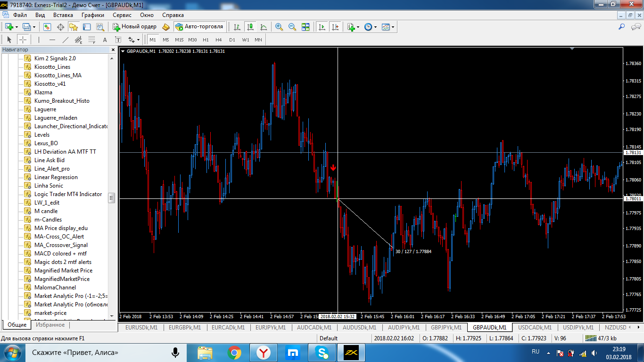Click the MetaEditor book icon
644x362 pixels.
click(165, 27)
